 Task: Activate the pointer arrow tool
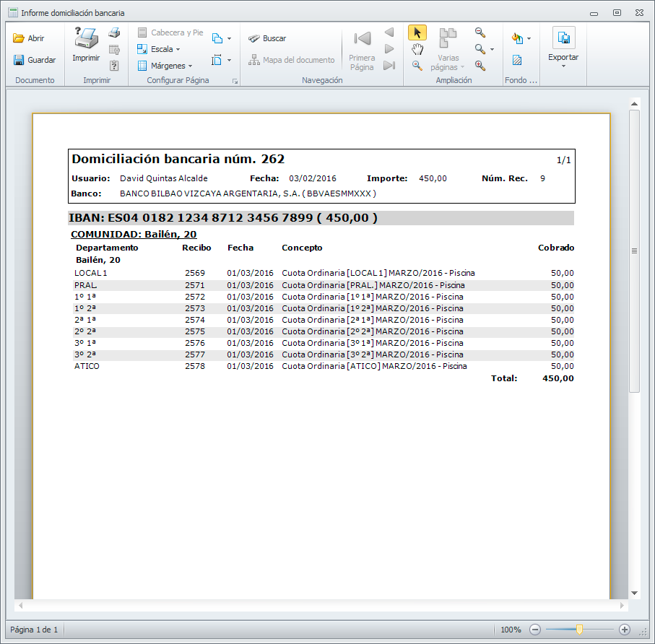pos(417,33)
